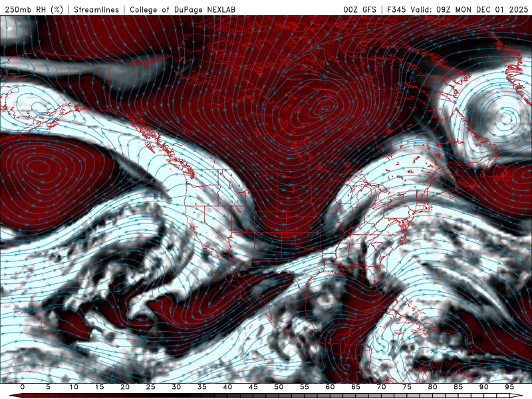The image size is (532, 399).
Task: Click the "F345" forecast hour text
Action: click(x=396, y=9)
